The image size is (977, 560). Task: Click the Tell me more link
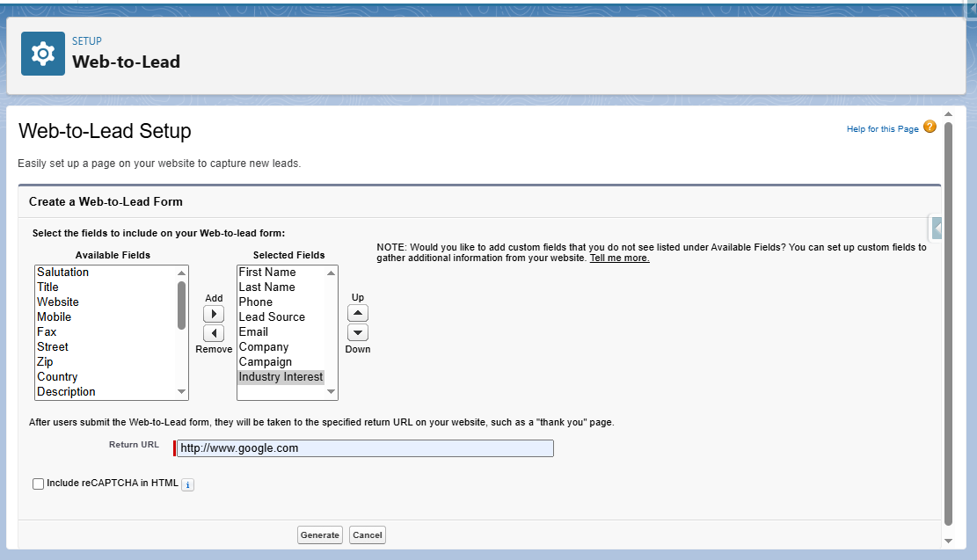tap(619, 258)
